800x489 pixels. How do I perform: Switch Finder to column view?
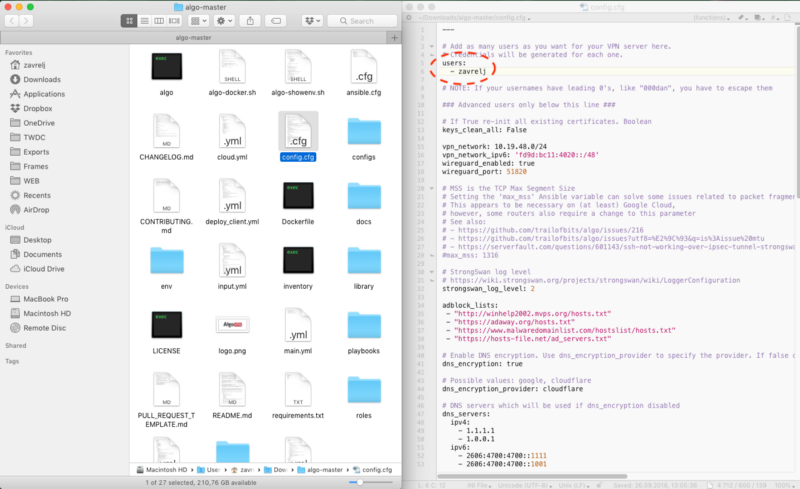pyautogui.click(x=159, y=21)
